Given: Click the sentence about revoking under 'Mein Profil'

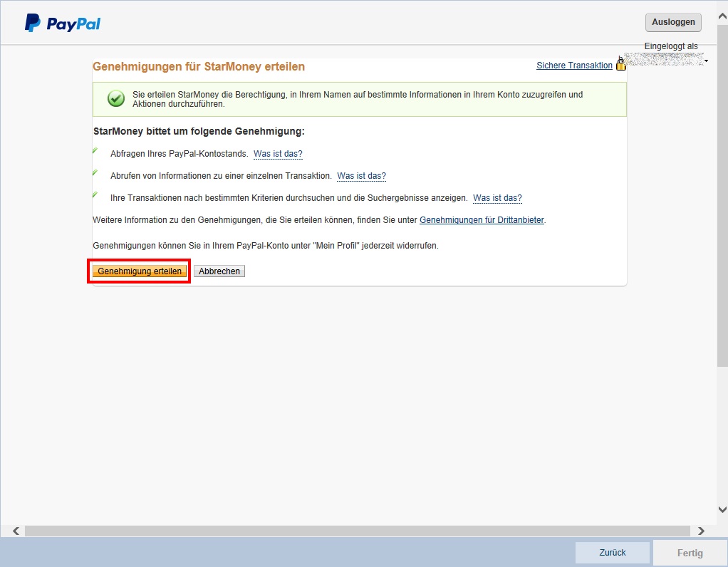Looking at the screenshot, I should 266,246.
